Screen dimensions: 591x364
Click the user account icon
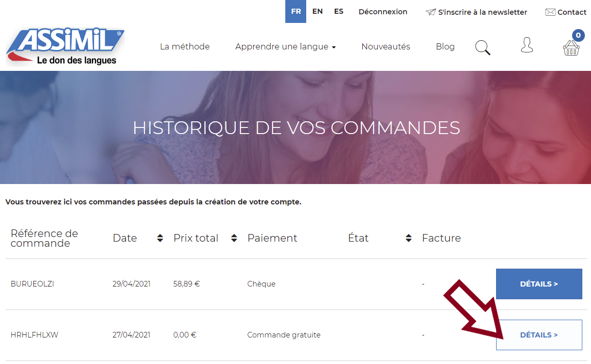click(x=527, y=46)
